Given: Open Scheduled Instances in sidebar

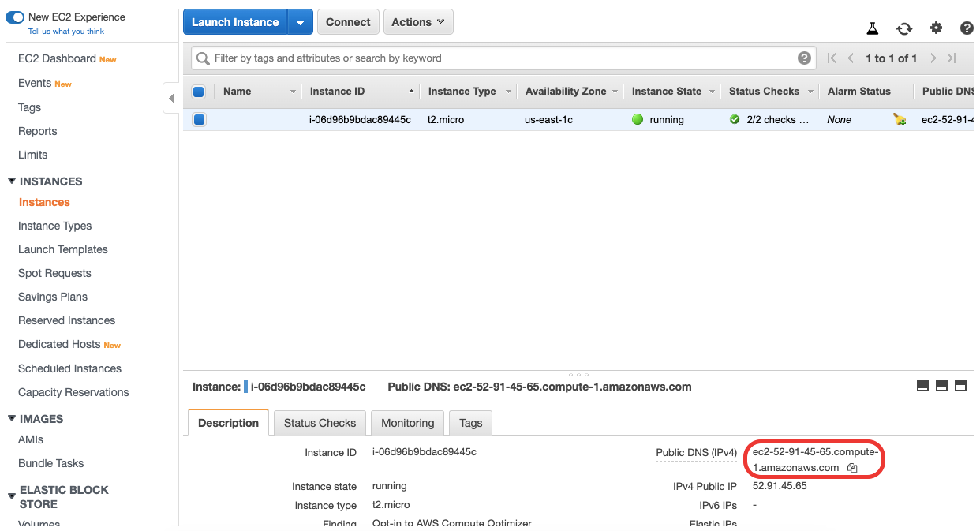Looking at the screenshot, I should (69, 368).
